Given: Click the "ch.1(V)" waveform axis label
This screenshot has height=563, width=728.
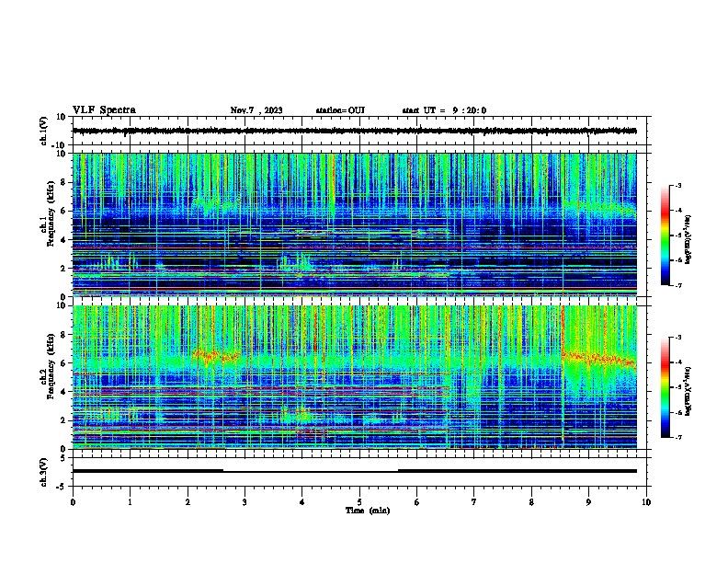Looking at the screenshot, I should coord(44,131).
